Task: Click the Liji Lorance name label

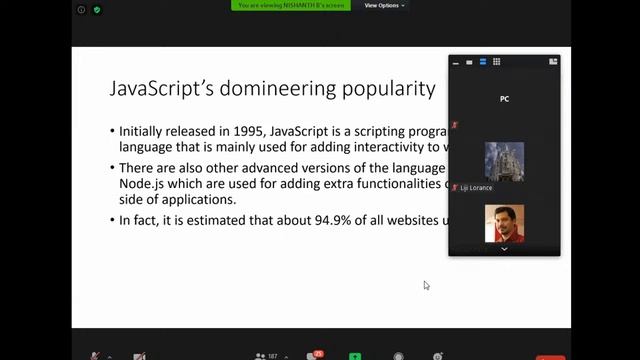Action: pos(476,188)
